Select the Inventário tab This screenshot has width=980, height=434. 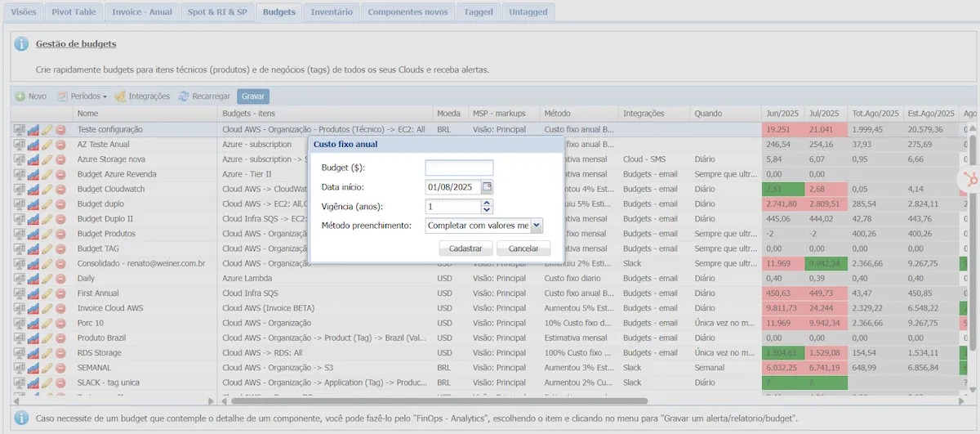[x=332, y=12]
